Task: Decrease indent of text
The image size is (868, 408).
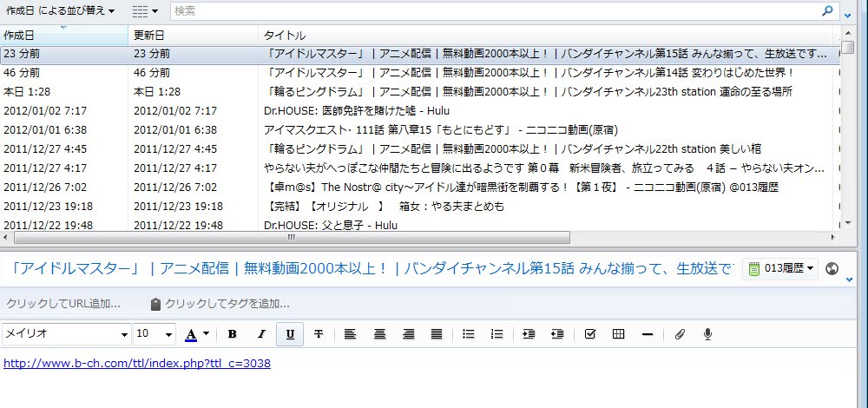Action: pos(557,334)
